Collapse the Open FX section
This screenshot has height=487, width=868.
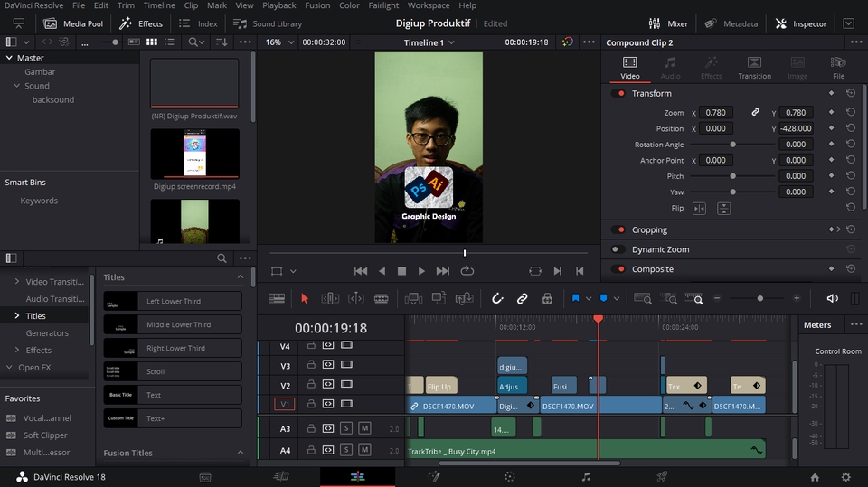9,367
